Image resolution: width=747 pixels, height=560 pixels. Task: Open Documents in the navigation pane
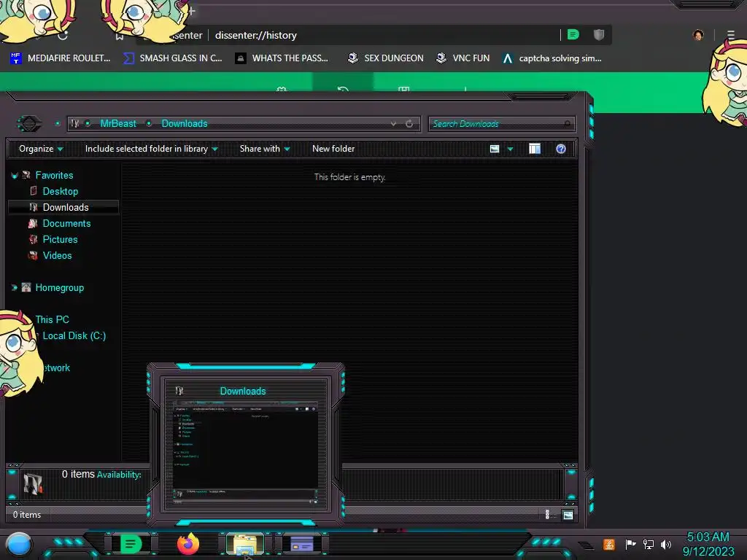pos(66,223)
